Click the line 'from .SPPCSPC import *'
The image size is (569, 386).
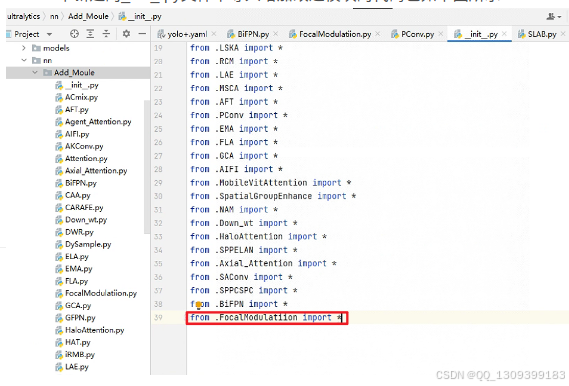pos(244,291)
